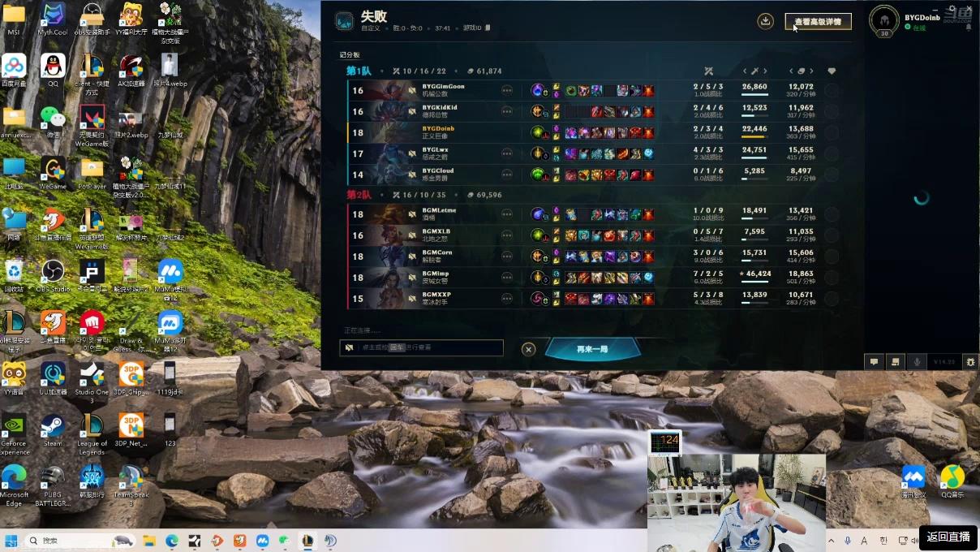Launch OBS Studio desktop shortcut
The height and width of the screenshot is (552, 980).
(53, 274)
